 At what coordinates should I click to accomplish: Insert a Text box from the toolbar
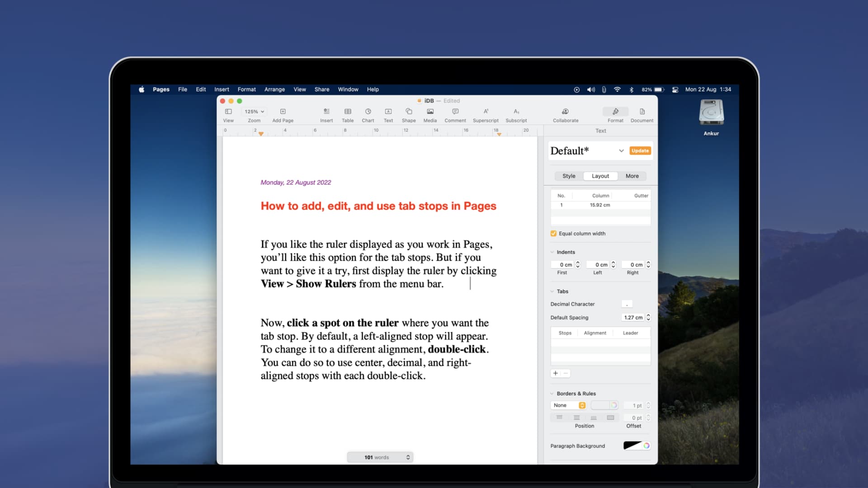(x=388, y=112)
